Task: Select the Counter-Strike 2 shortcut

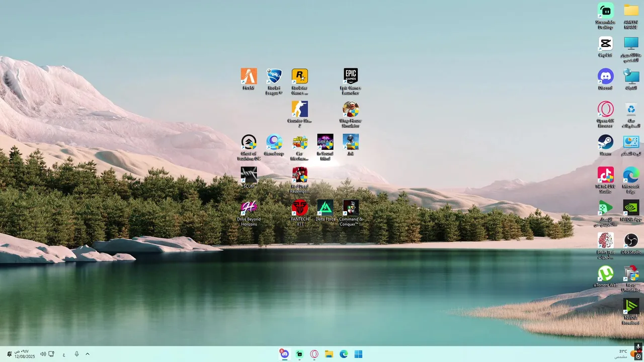Action: point(300,114)
